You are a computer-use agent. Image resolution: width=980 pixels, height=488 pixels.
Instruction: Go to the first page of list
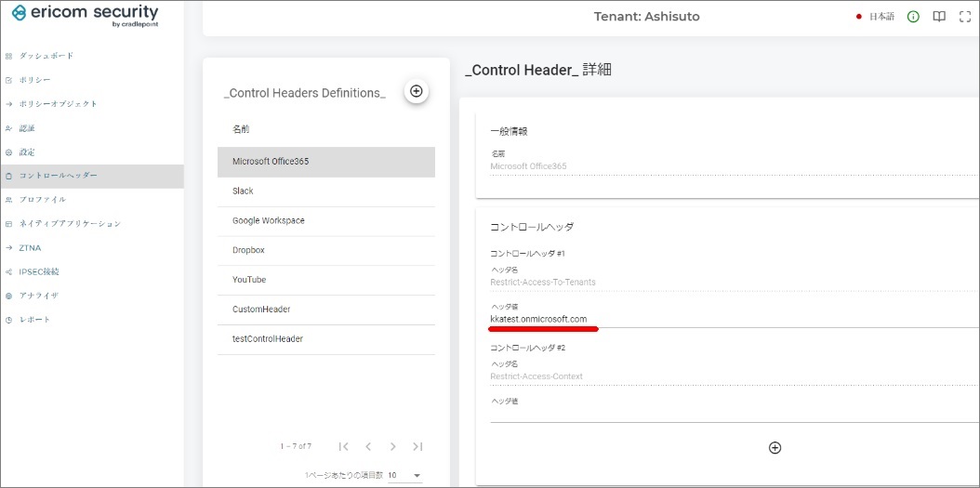click(x=344, y=447)
